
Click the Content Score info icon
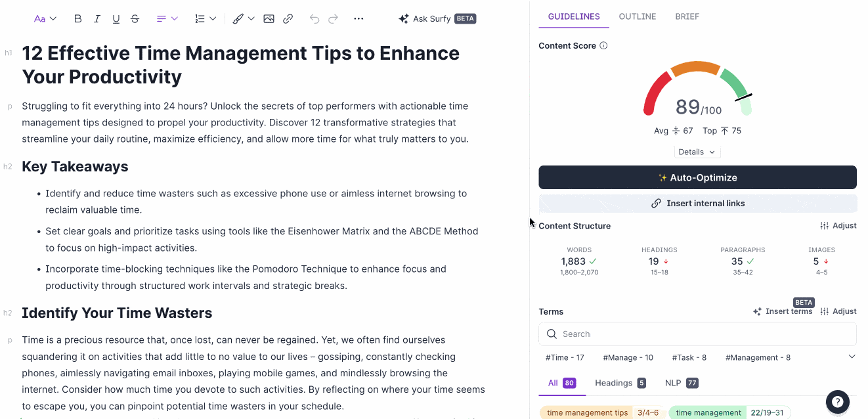pyautogui.click(x=603, y=46)
